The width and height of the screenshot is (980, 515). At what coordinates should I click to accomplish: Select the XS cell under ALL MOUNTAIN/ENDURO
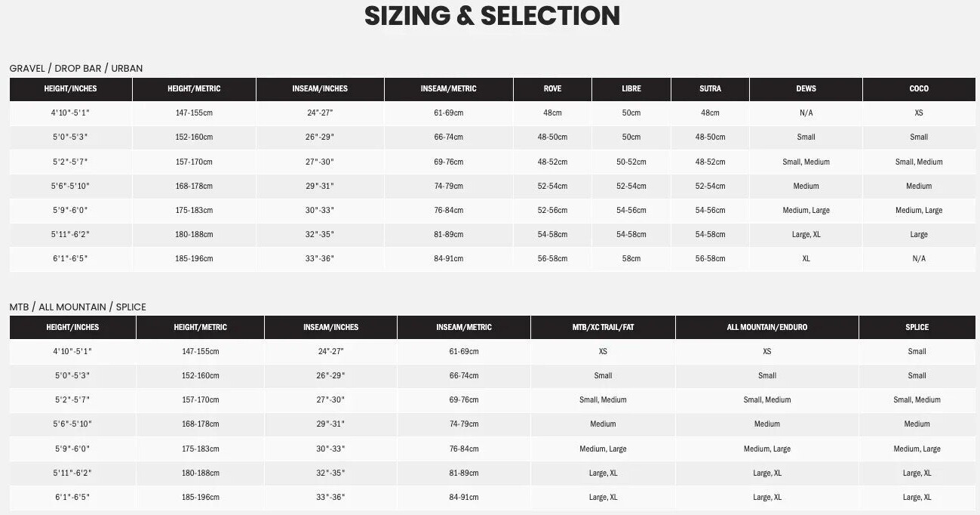pyautogui.click(x=766, y=352)
